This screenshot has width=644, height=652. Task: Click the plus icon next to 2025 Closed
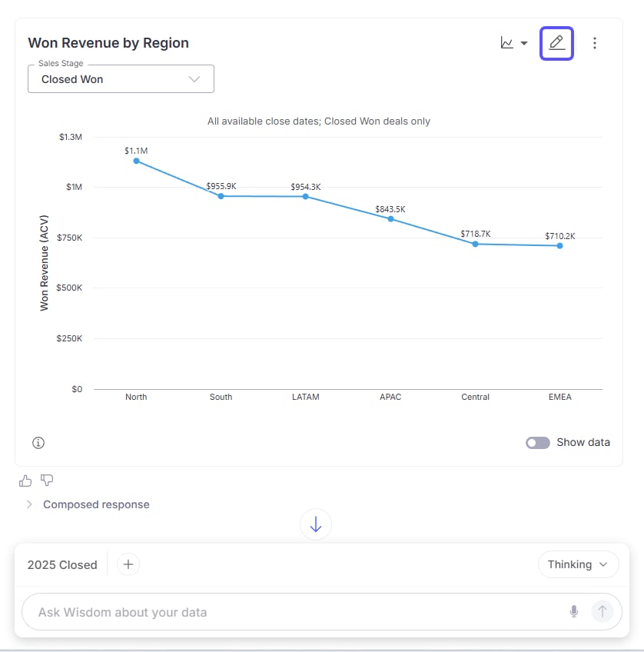(x=128, y=564)
